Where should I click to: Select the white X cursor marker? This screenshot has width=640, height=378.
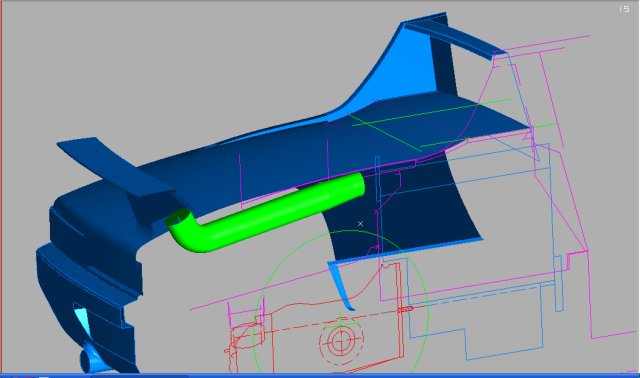(360, 223)
